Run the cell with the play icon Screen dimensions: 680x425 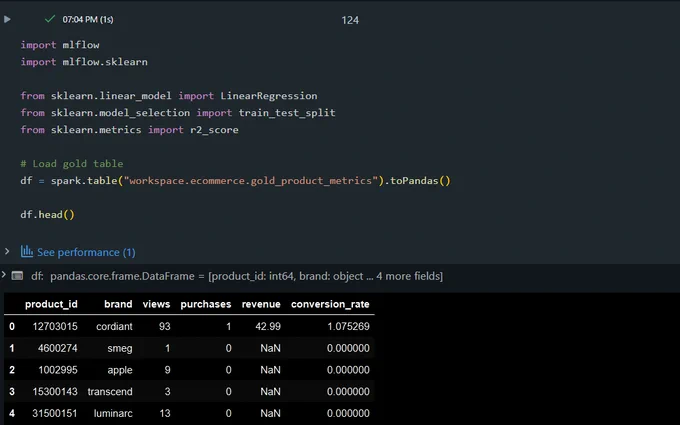coord(7,19)
